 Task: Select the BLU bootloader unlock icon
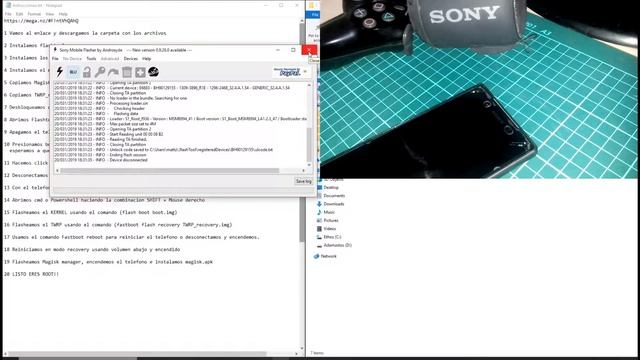coord(73,72)
